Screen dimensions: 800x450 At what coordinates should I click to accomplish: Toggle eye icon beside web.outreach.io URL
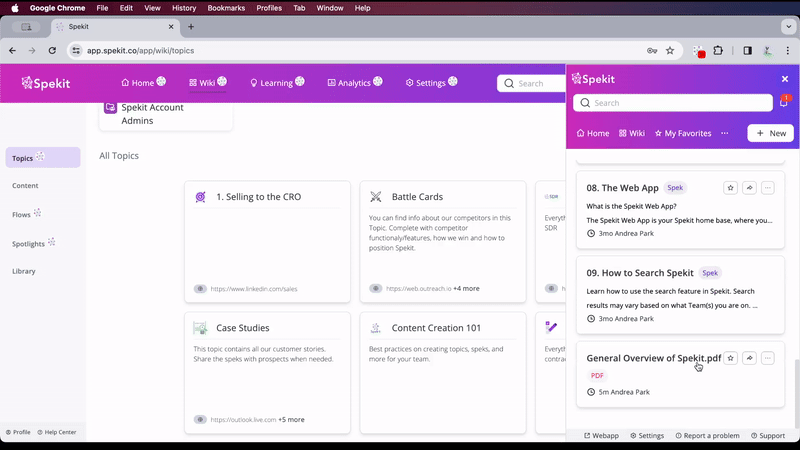(x=376, y=288)
